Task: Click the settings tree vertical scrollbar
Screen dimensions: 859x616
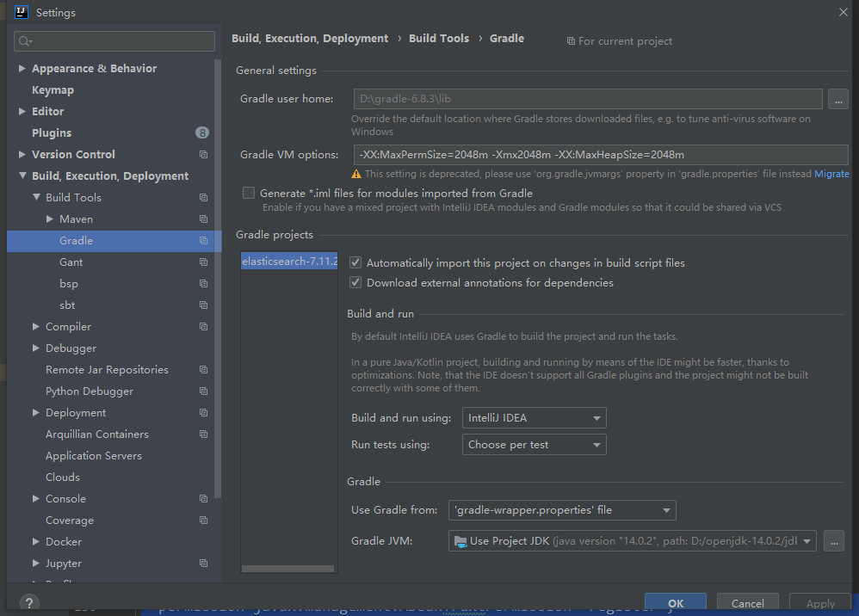Action: pyautogui.click(x=218, y=278)
